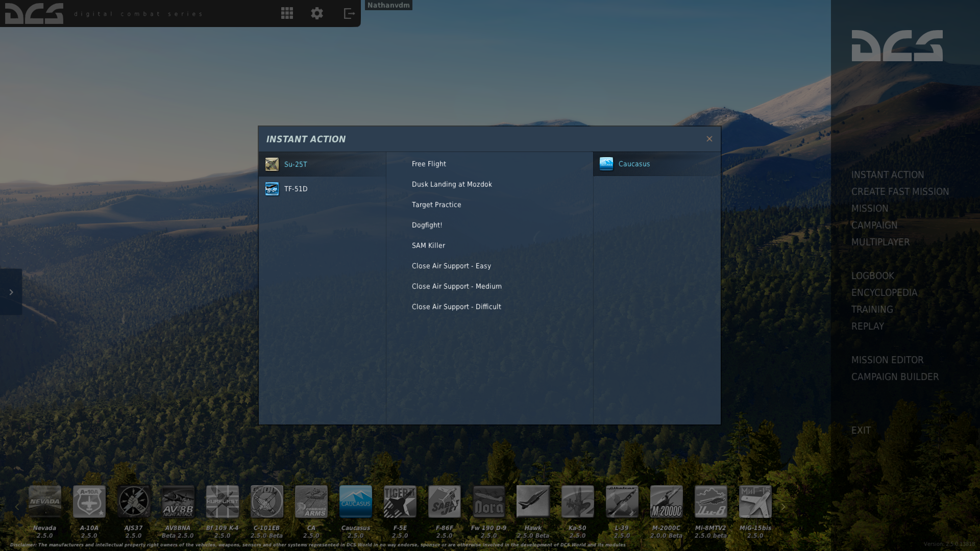The image size is (980, 551).
Task: Open the CAMPAIGN BUILDER
Action: point(895,377)
